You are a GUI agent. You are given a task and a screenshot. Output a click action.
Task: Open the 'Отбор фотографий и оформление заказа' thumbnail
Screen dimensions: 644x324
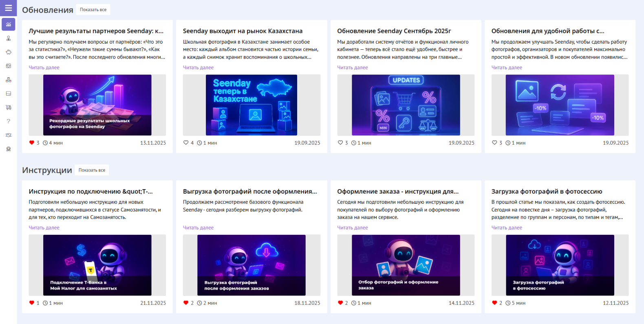tap(406, 265)
